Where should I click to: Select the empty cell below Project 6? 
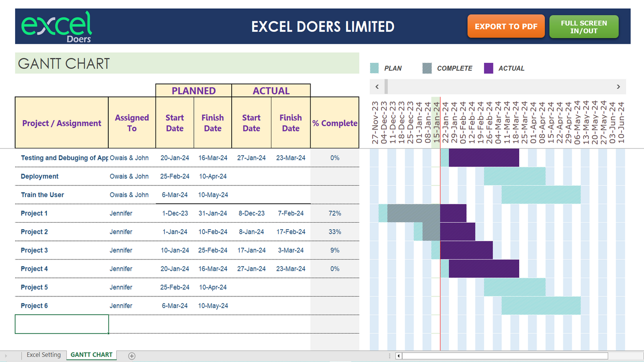click(x=62, y=324)
